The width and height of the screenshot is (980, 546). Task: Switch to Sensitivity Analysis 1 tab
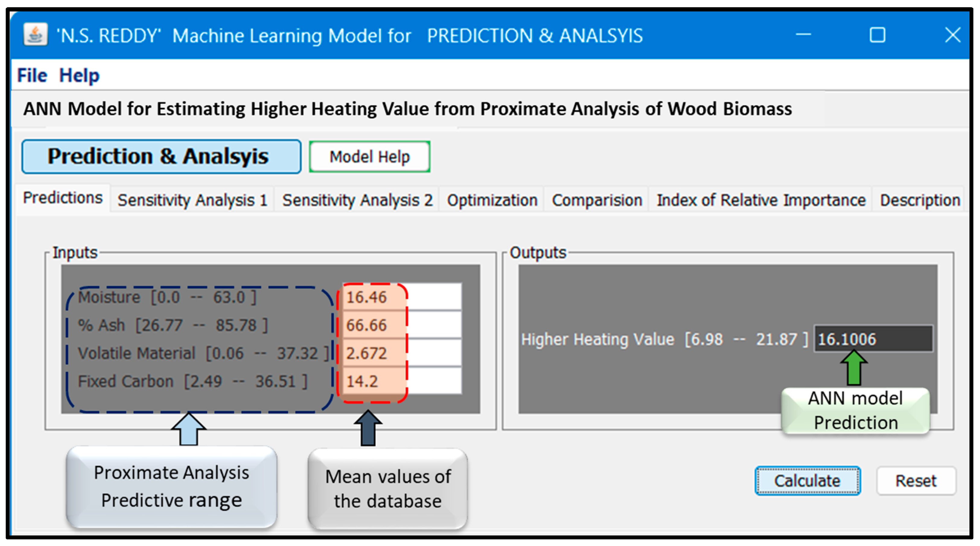pyautogui.click(x=192, y=200)
